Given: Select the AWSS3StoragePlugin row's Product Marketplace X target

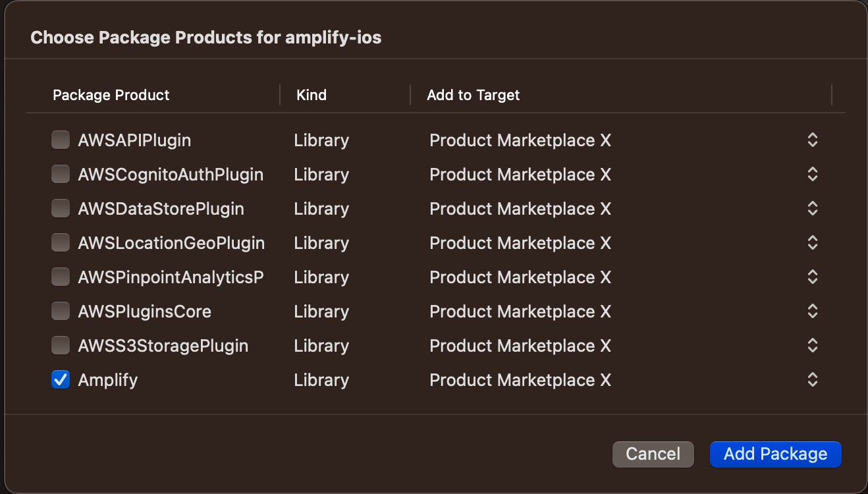Looking at the screenshot, I should [x=520, y=345].
